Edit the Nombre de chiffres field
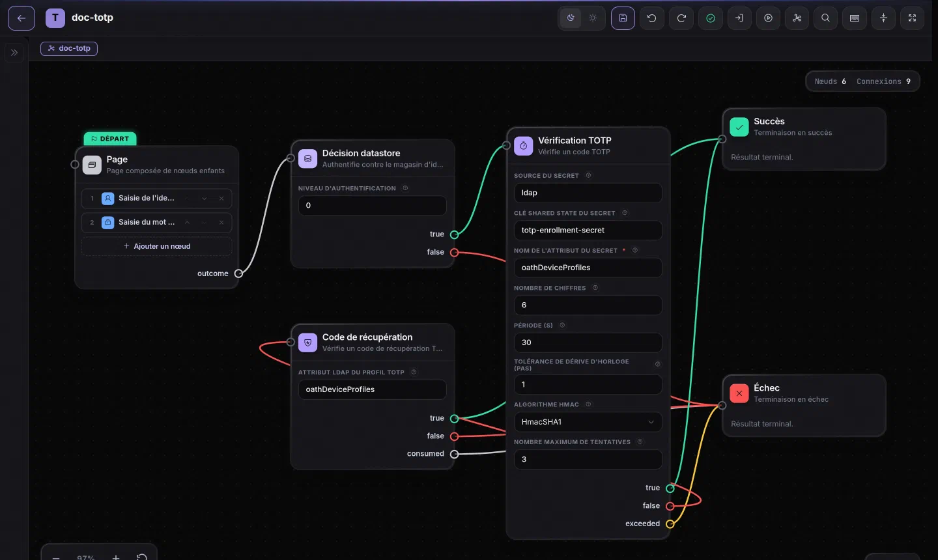Viewport: 938px width, 560px height. 588,305
